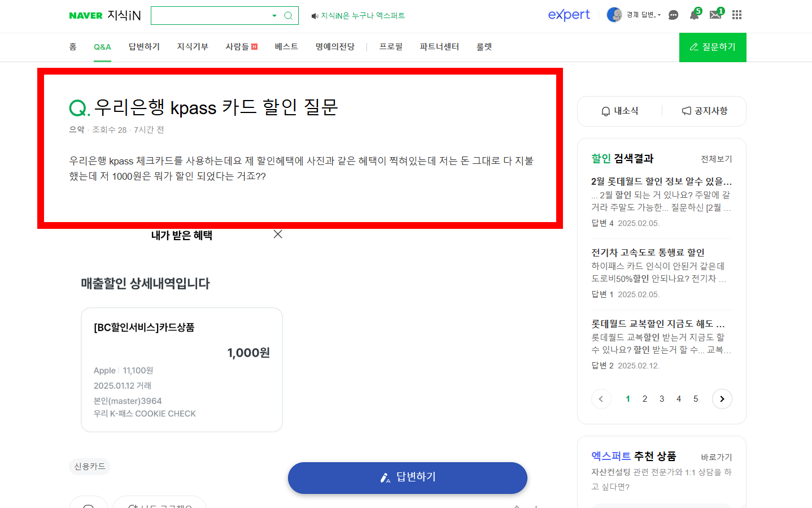The image size is (812, 508).
Task: Click the speaker announcement icon
Action: (x=315, y=16)
